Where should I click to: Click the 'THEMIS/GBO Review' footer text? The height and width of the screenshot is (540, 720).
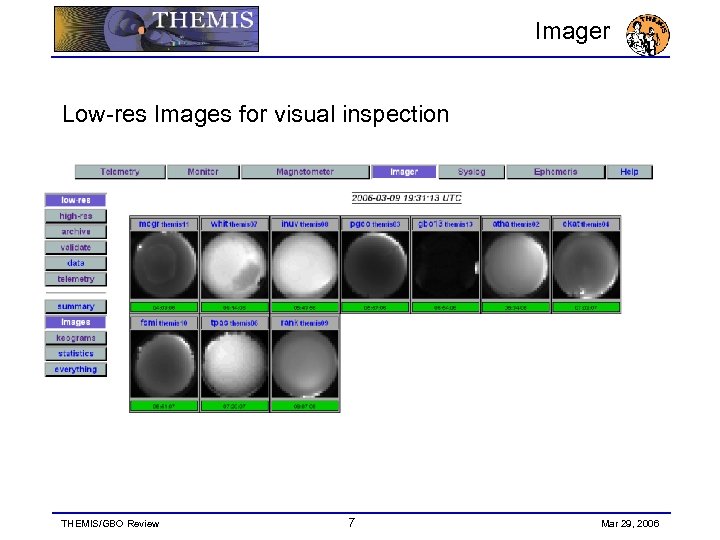110,523
